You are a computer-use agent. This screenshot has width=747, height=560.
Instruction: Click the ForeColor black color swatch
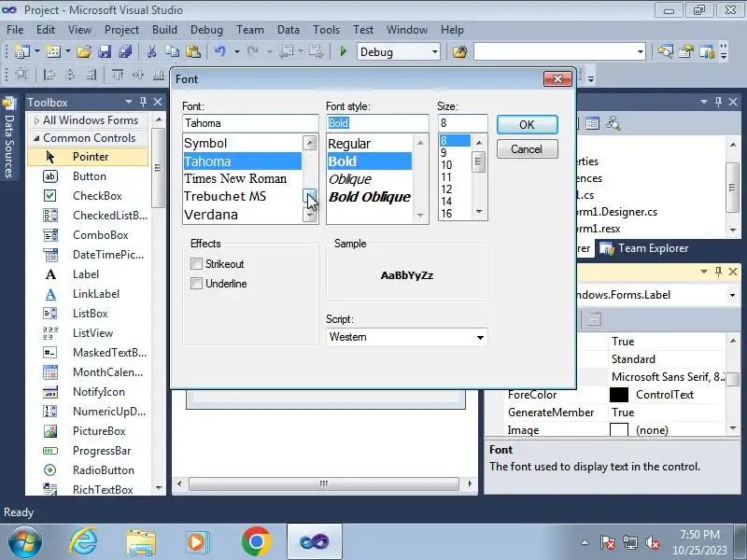[619, 395]
